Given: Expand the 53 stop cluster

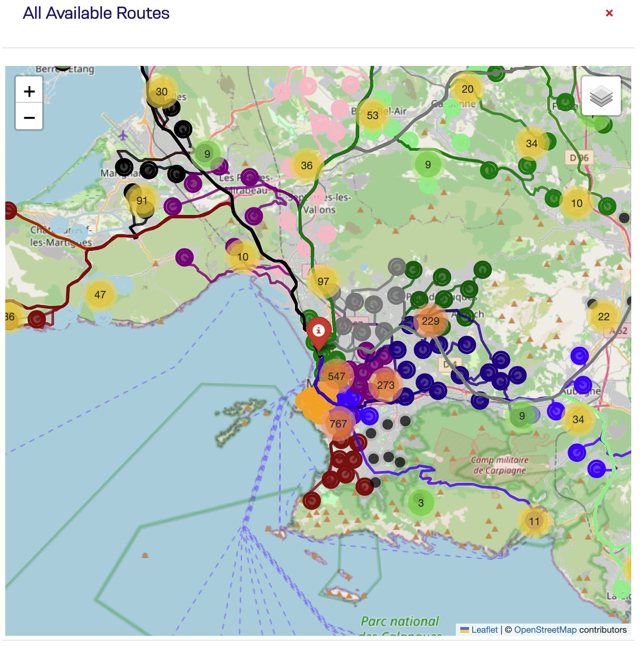Looking at the screenshot, I should coord(372,115).
